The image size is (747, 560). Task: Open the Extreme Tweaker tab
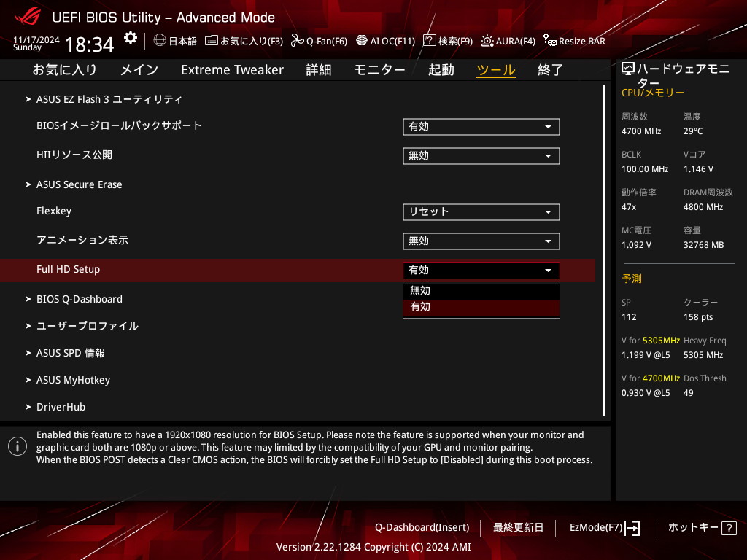pos(232,70)
